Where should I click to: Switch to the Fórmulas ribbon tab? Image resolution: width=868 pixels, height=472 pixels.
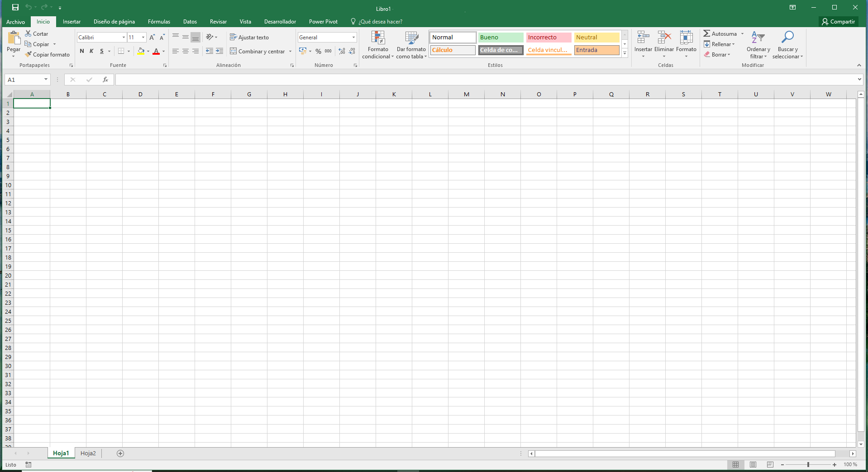pos(158,21)
